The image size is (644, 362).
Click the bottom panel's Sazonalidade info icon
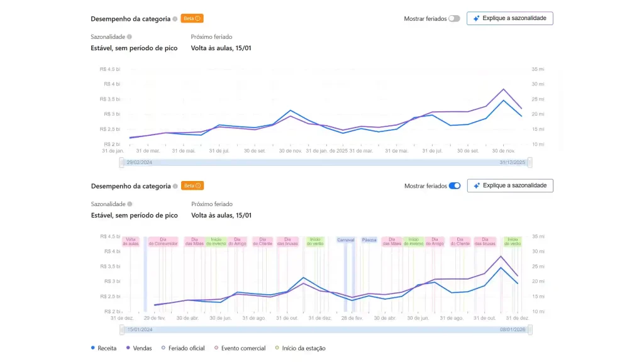130,204
